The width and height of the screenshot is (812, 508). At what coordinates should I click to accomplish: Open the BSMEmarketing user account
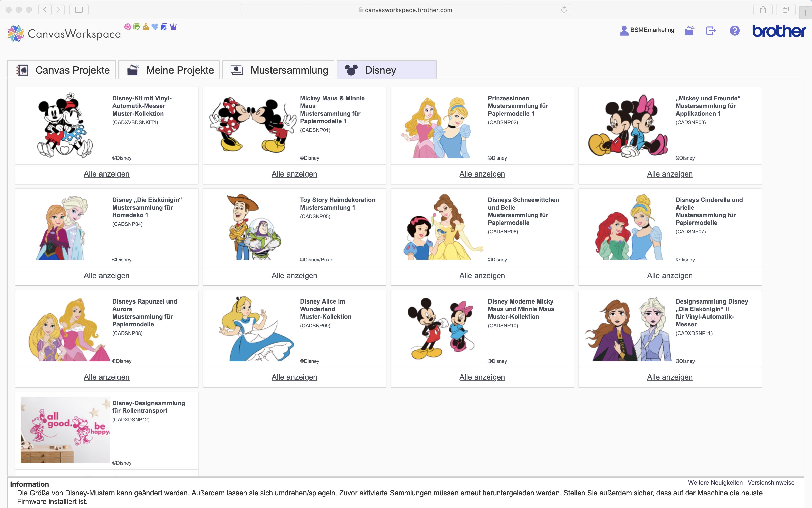click(647, 30)
